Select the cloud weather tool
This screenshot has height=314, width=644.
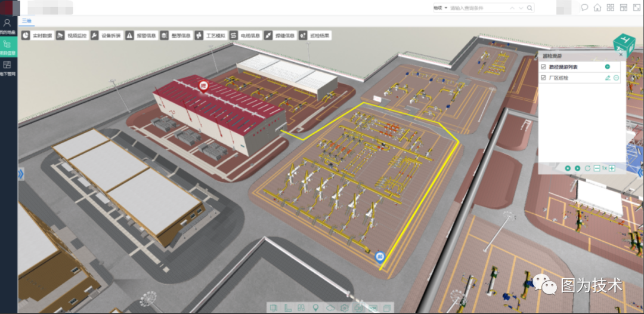(x=330, y=308)
